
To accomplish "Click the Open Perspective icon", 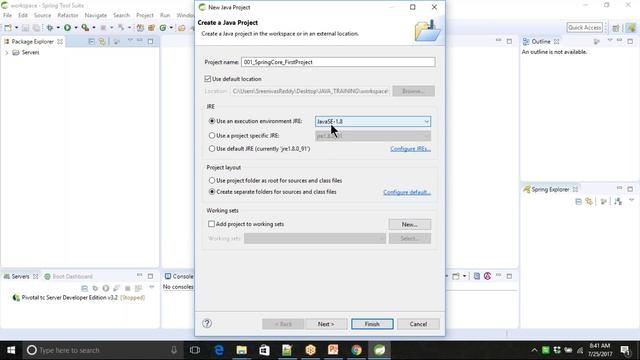I will pos(616,28).
